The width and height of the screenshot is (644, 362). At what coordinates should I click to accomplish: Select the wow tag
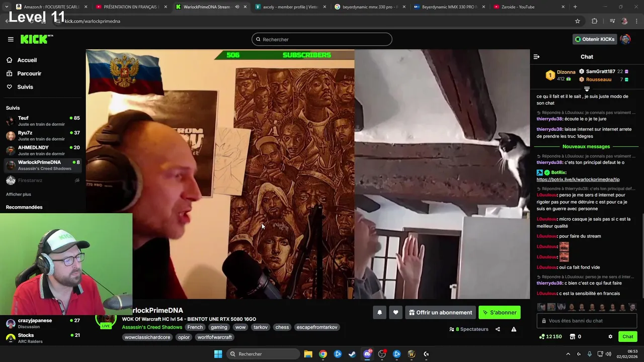pos(240,327)
